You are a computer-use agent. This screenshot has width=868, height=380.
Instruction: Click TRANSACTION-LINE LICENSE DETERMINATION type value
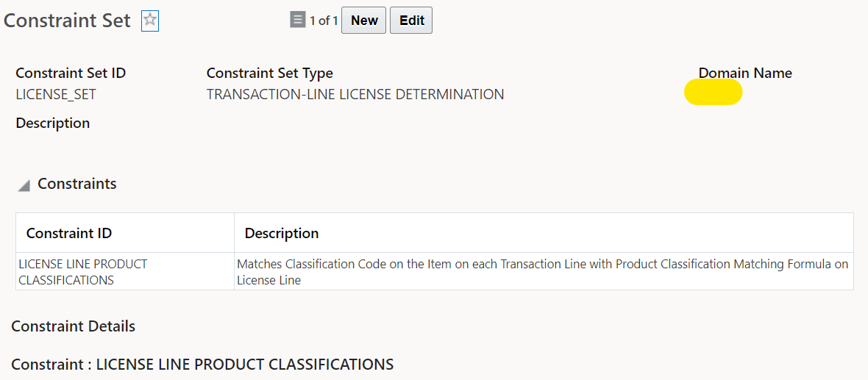click(355, 95)
